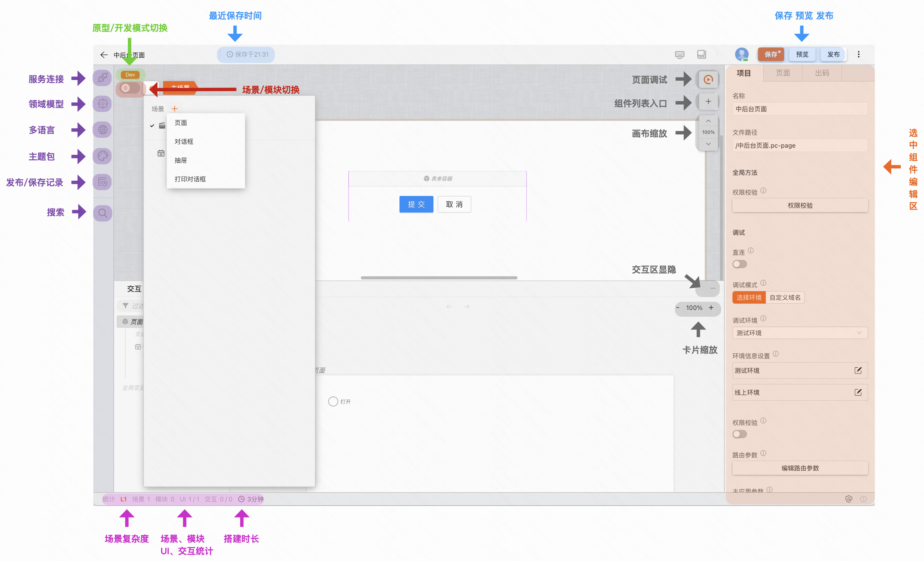This screenshot has width=924, height=561.
Task: Open the component list via the plus icon
Action: point(708,101)
